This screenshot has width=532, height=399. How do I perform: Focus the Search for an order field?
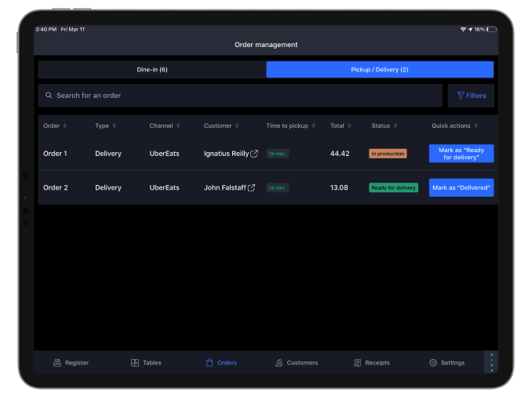pyautogui.click(x=243, y=96)
